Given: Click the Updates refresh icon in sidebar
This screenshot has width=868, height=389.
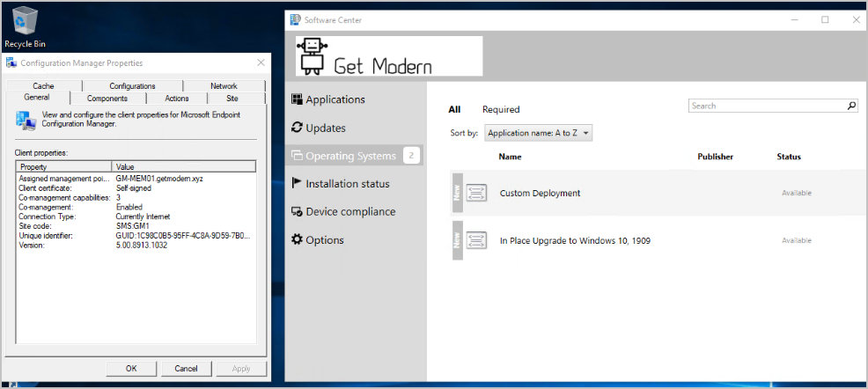Looking at the screenshot, I should coord(298,128).
